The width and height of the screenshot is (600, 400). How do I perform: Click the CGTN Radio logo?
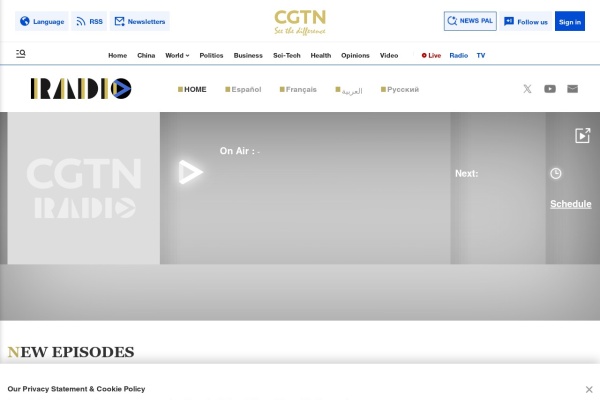[x=81, y=88]
